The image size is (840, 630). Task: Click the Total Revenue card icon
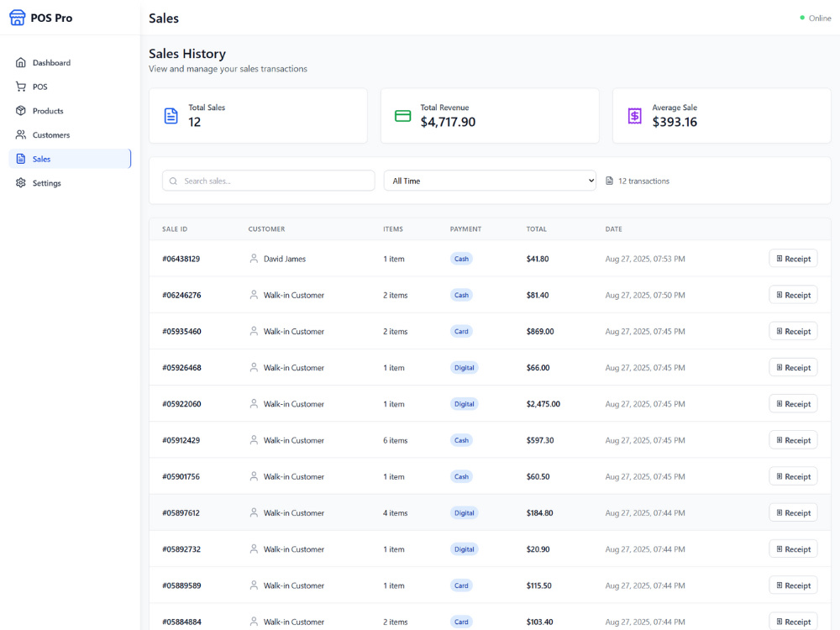pyautogui.click(x=403, y=116)
